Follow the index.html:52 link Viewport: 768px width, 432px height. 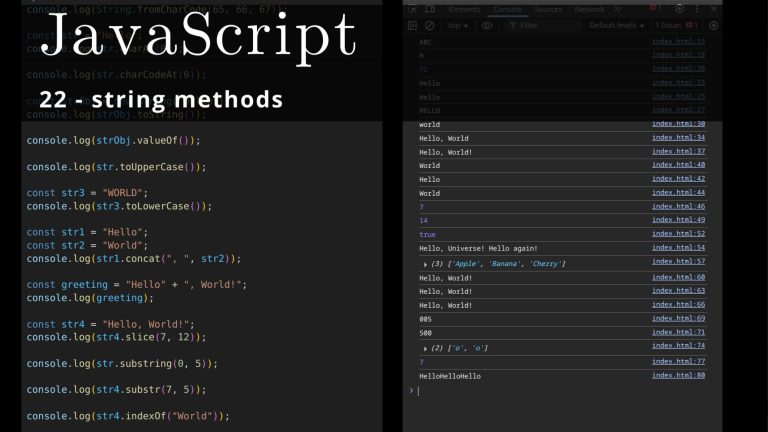tap(678, 234)
